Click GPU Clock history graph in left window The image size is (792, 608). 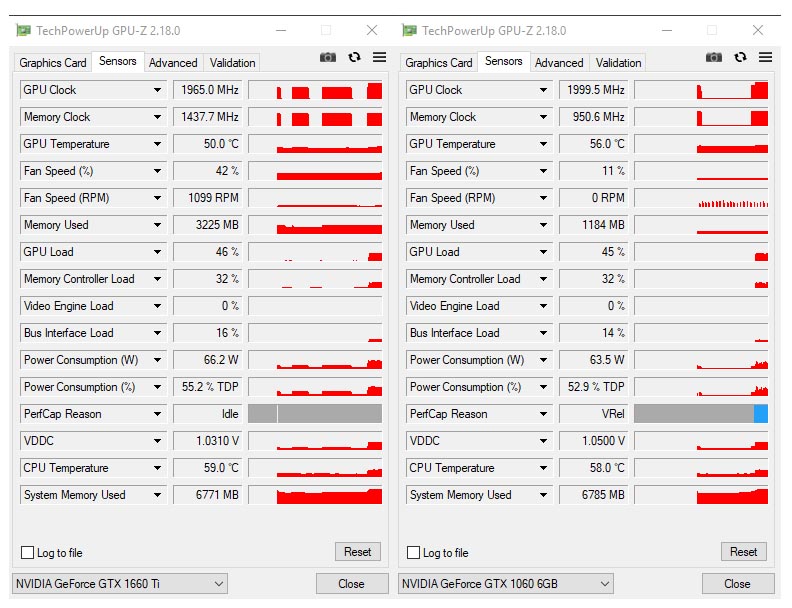click(x=315, y=90)
